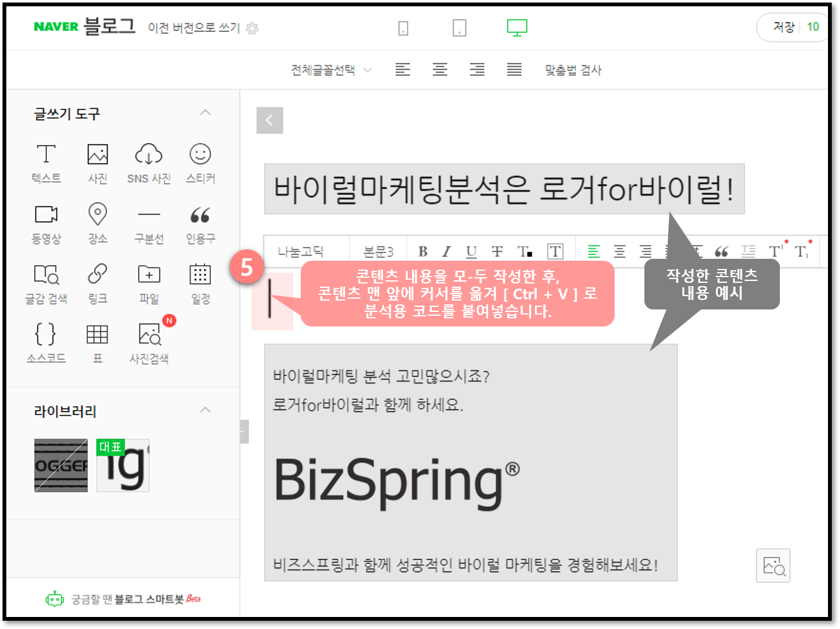The height and width of the screenshot is (629, 840).
Task: Open 전체글꼴선택 font dropdown
Action: pyautogui.click(x=331, y=70)
